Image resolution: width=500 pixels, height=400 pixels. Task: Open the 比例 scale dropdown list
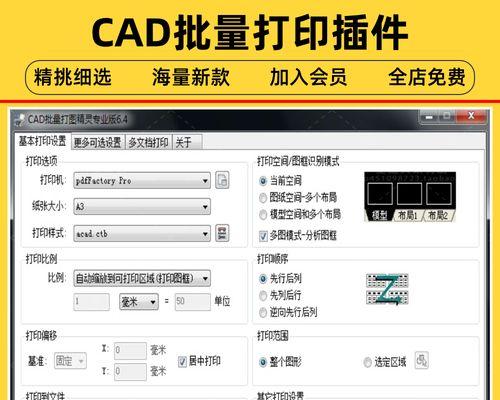[142, 278]
